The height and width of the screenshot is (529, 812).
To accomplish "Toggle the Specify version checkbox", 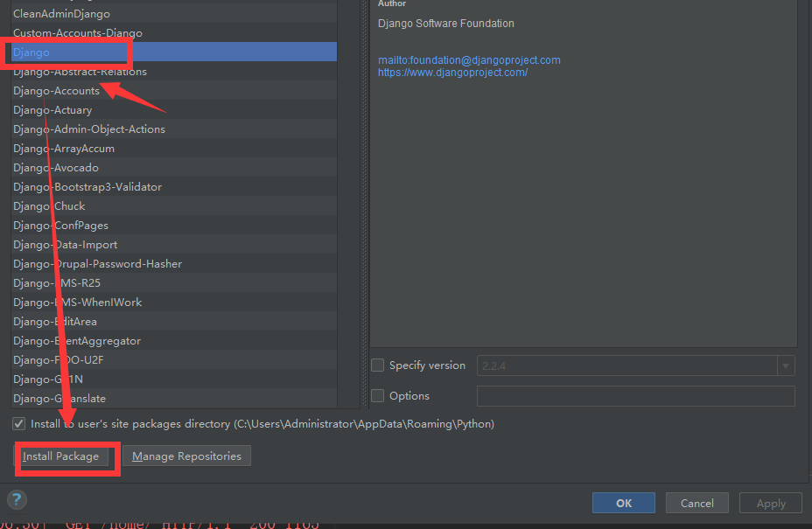I will point(377,365).
